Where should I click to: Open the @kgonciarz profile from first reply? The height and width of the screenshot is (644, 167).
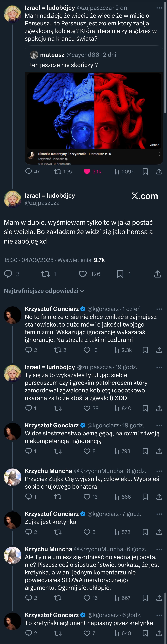pos(103,309)
